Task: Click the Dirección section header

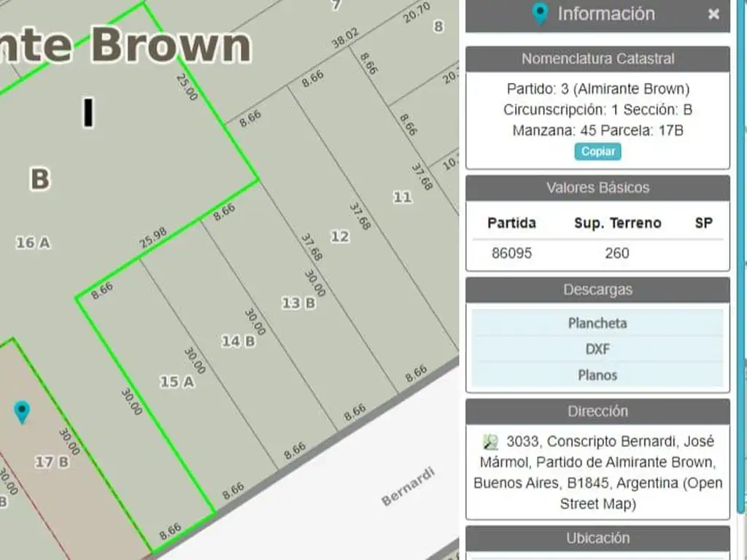Action: click(597, 411)
